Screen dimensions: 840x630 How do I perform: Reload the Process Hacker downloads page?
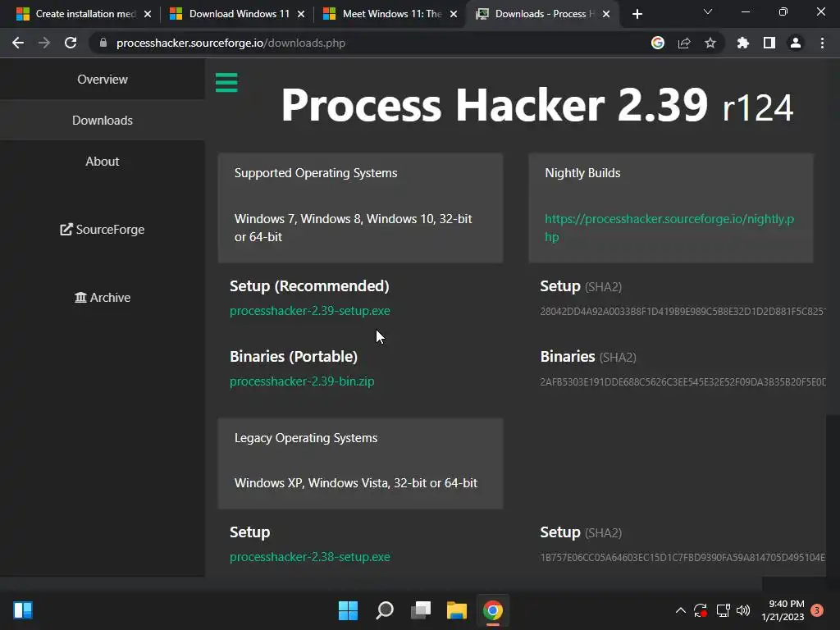point(71,43)
